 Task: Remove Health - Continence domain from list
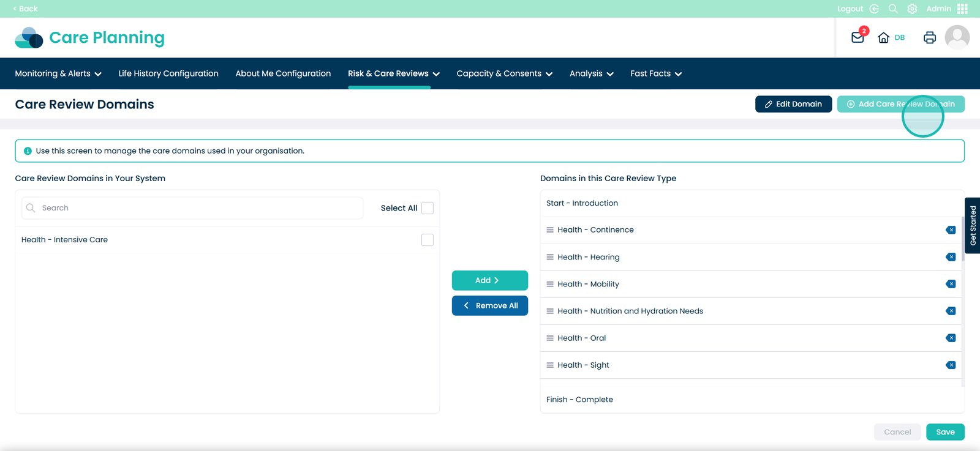951,230
